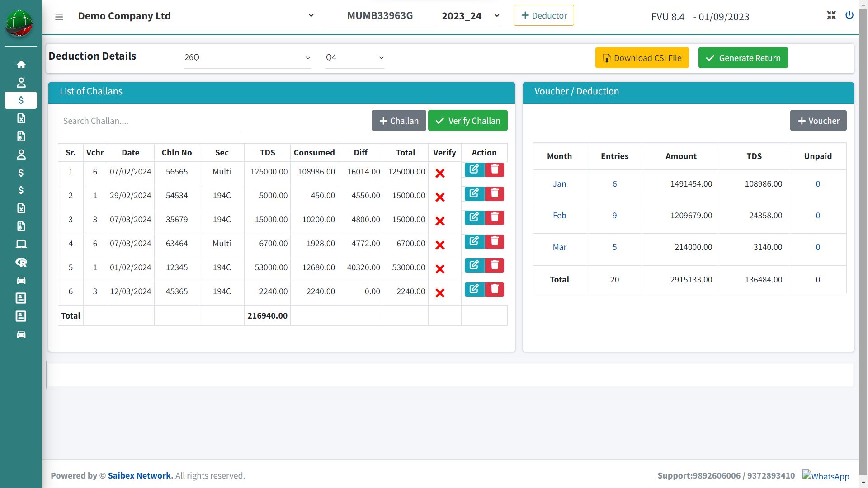Open the Home dashboard from the sidebar

coord(21,65)
